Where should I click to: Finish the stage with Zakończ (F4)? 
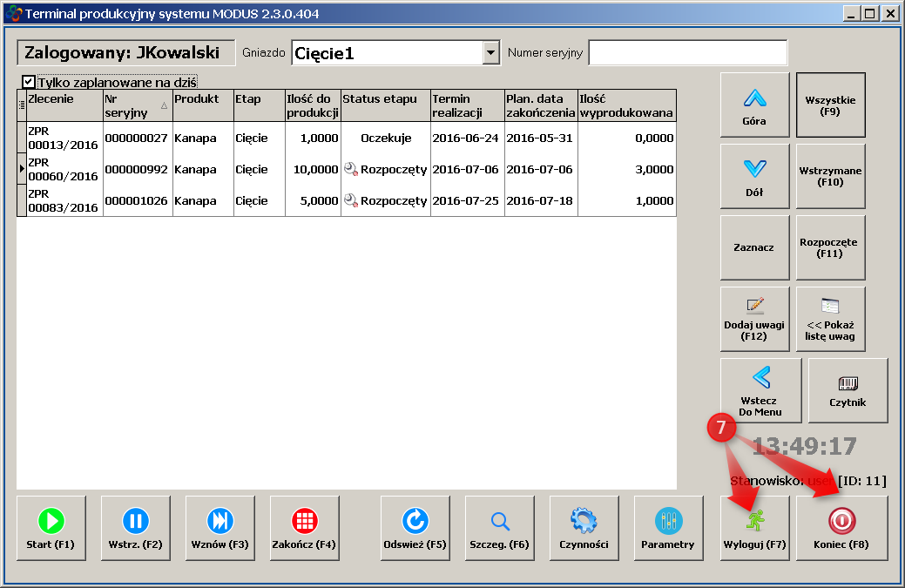click(304, 528)
